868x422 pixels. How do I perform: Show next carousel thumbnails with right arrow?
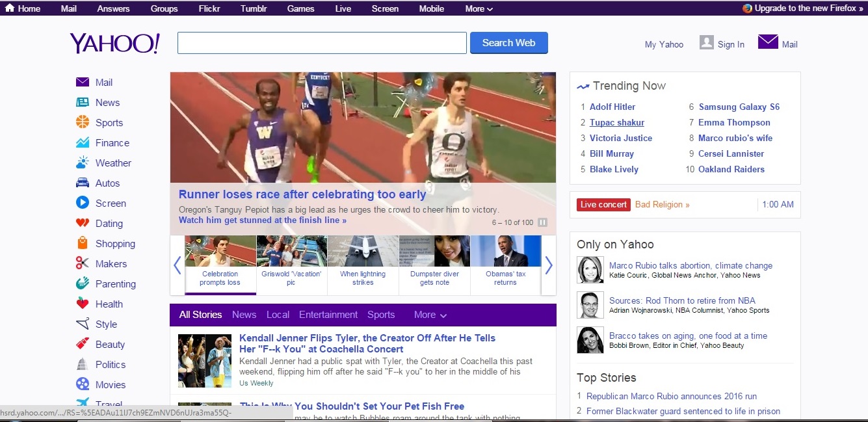549,265
